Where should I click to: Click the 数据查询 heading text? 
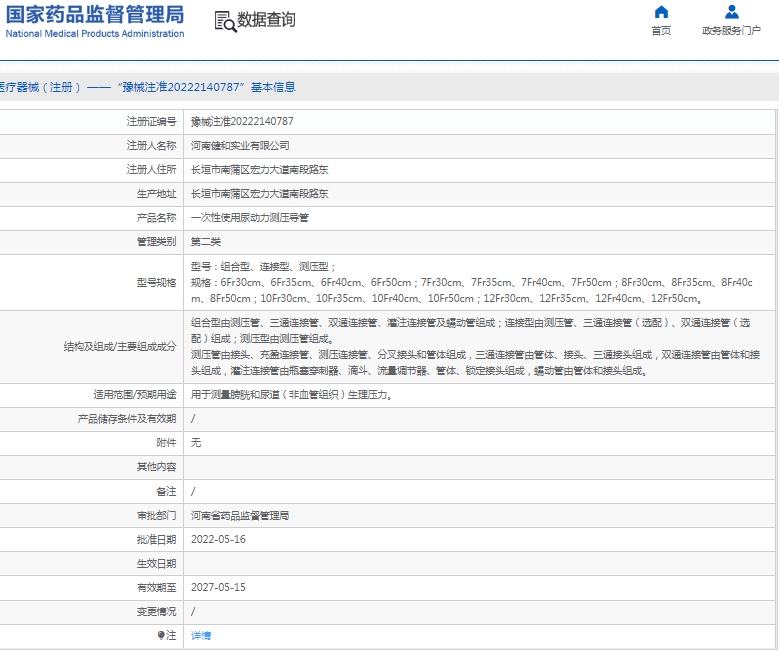[266, 20]
